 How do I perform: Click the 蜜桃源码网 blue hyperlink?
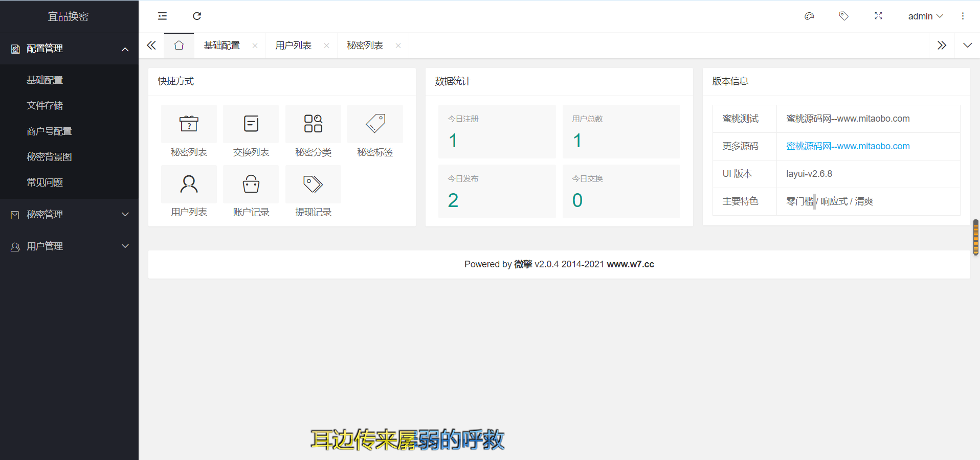coord(848,146)
